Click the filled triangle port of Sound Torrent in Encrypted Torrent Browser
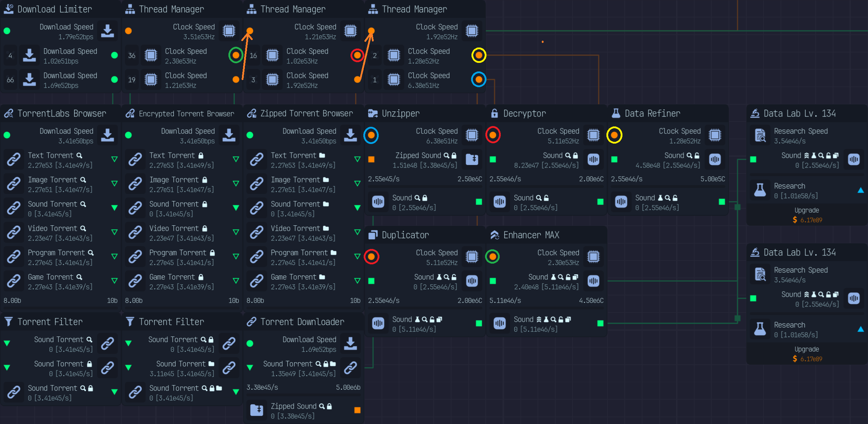Viewport: 868px width, 424px height. [236, 208]
